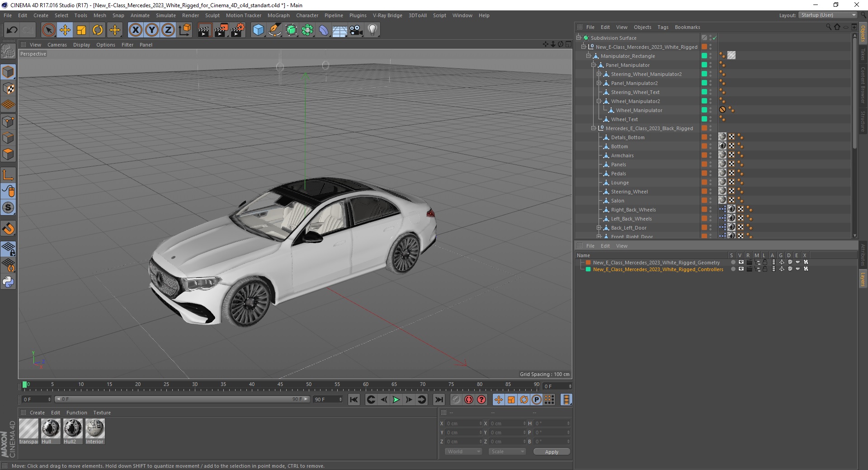868x470 pixels.
Task: Activate the Scale tool
Action: pyautogui.click(x=81, y=30)
